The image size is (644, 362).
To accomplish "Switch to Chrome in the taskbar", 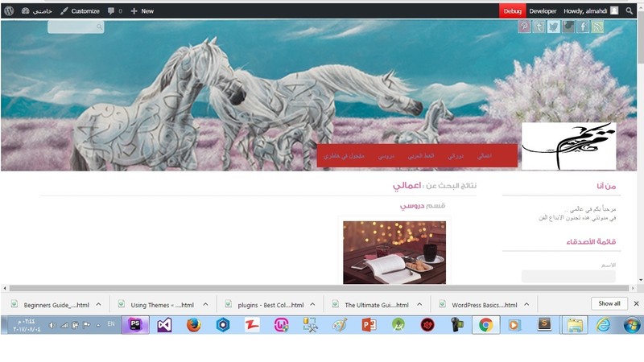I will tap(486, 325).
